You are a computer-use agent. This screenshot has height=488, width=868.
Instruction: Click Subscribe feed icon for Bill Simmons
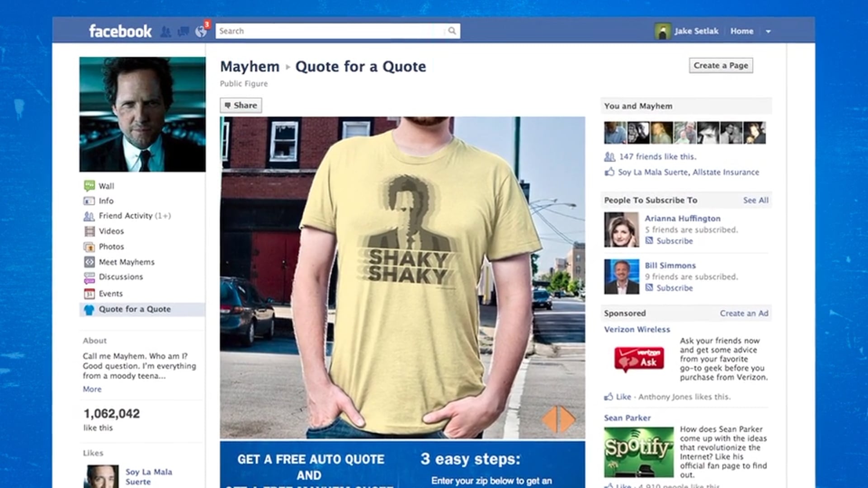[649, 287]
